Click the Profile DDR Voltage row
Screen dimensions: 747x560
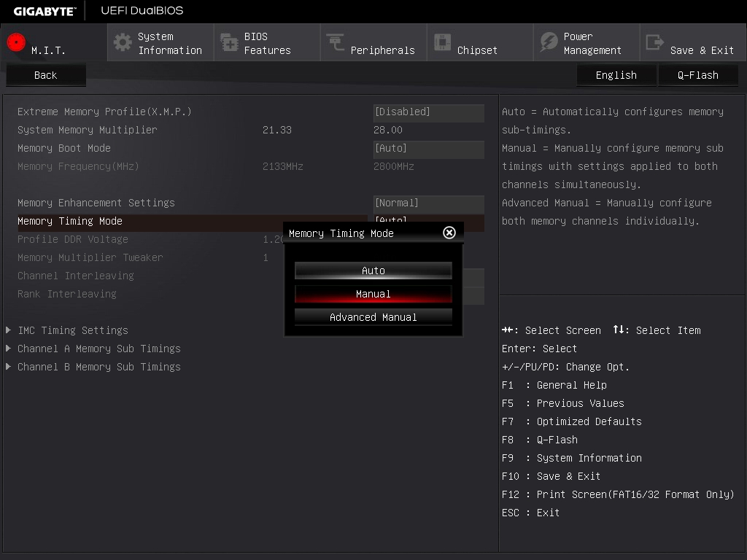pos(150,239)
